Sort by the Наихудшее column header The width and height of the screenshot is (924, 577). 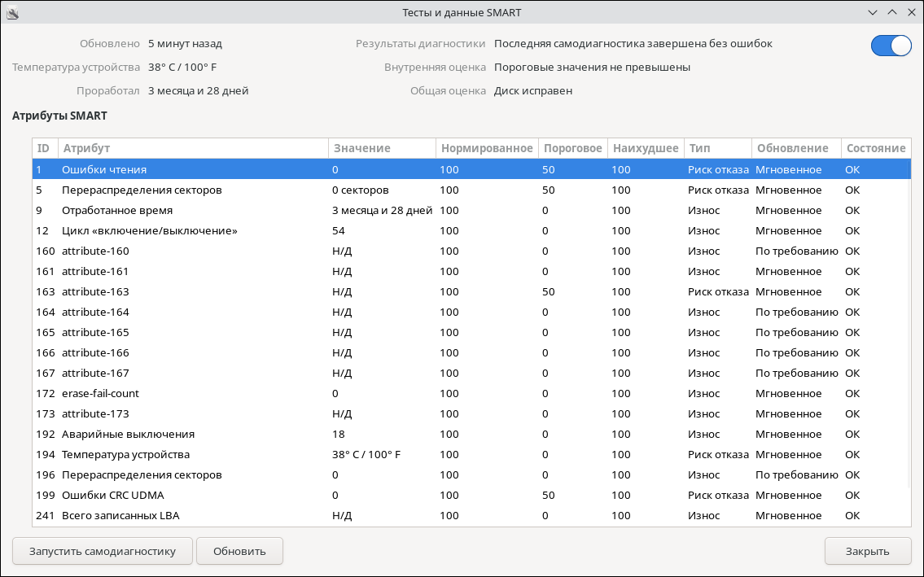646,148
